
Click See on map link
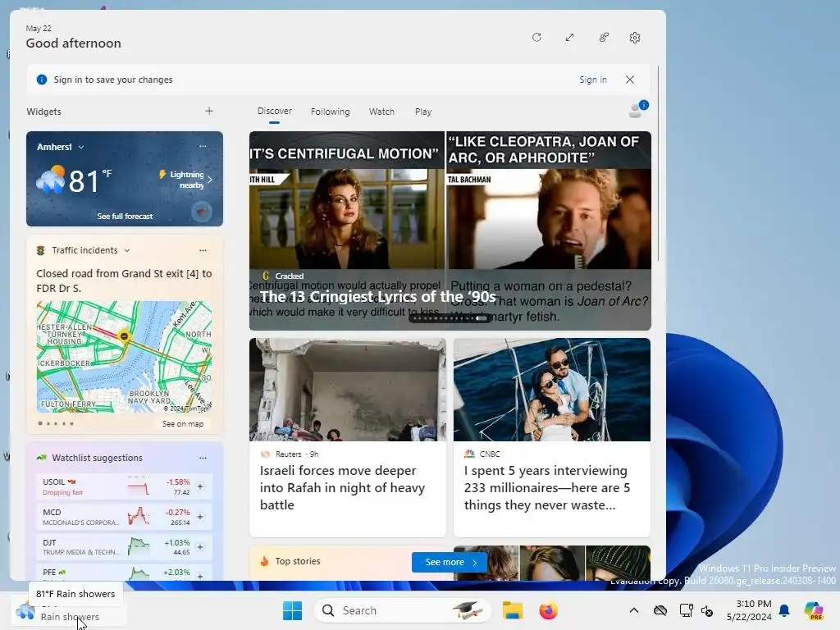(x=183, y=424)
